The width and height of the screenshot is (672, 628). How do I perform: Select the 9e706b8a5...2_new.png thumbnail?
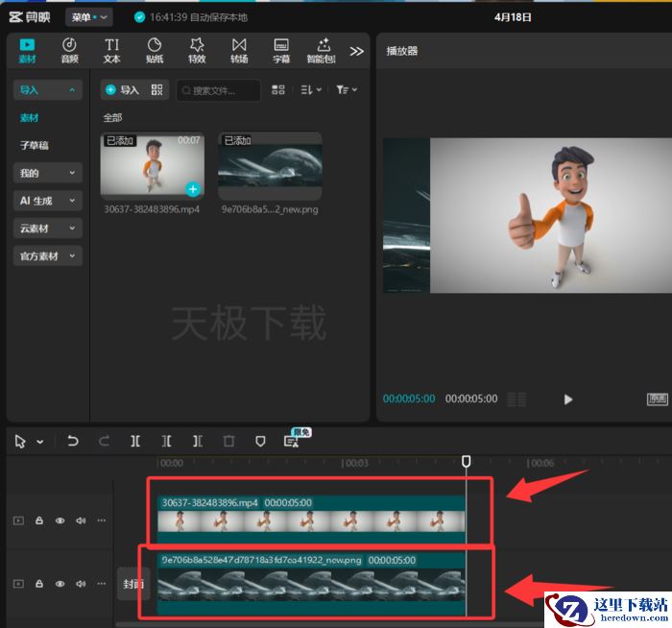(270, 165)
